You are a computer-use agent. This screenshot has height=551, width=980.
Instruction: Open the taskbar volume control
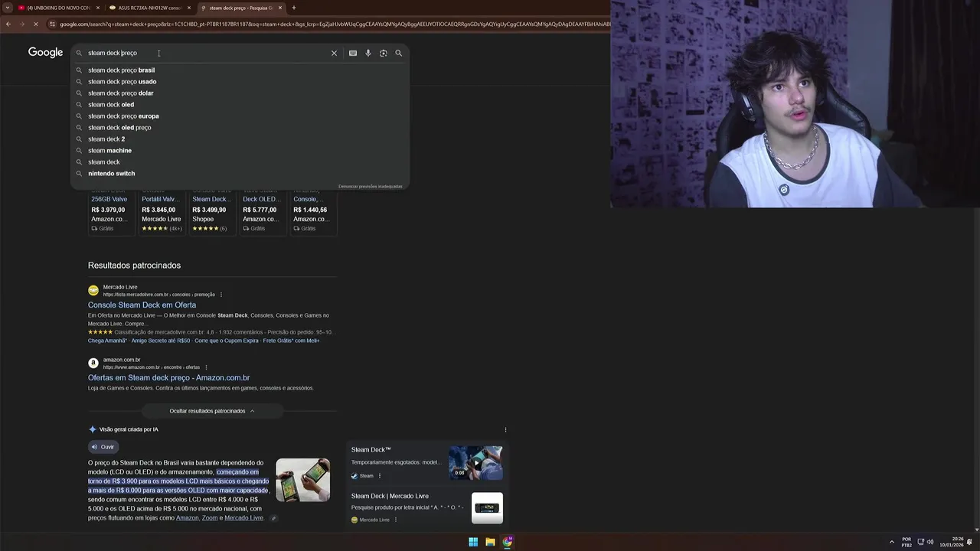(x=930, y=542)
